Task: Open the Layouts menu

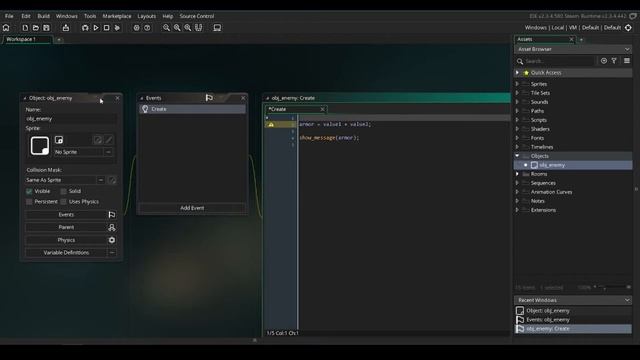Action: [147, 16]
